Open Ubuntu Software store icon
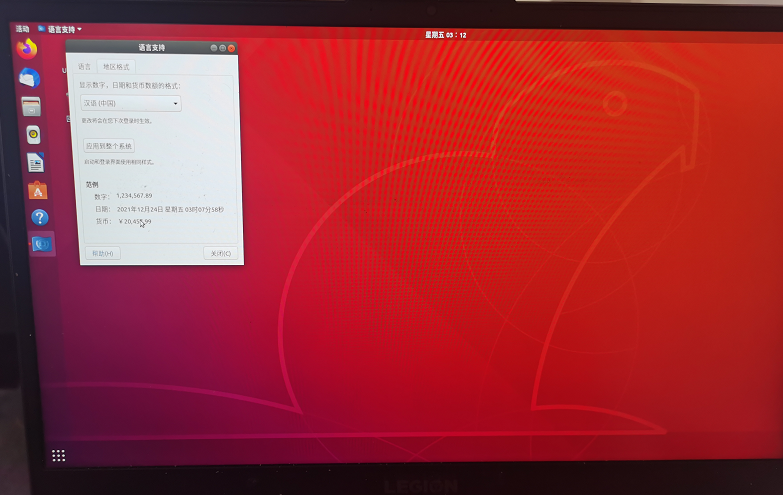 coord(37,190)
